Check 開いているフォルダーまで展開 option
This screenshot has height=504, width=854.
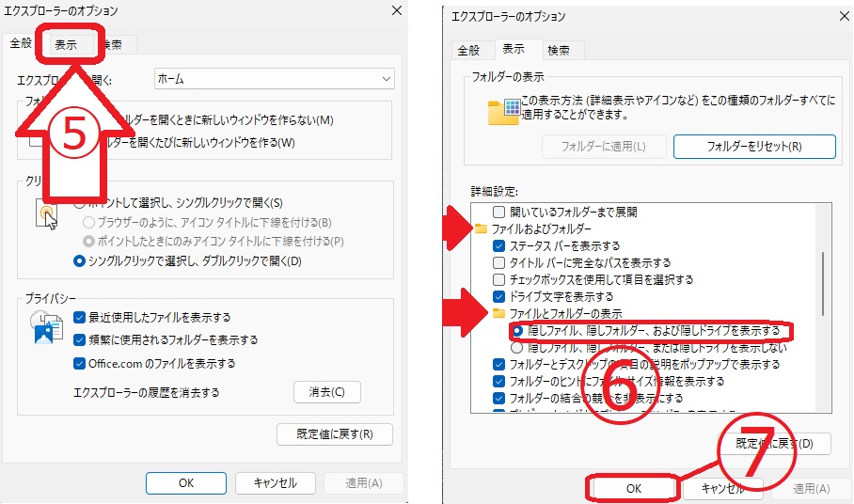[499, 213]
